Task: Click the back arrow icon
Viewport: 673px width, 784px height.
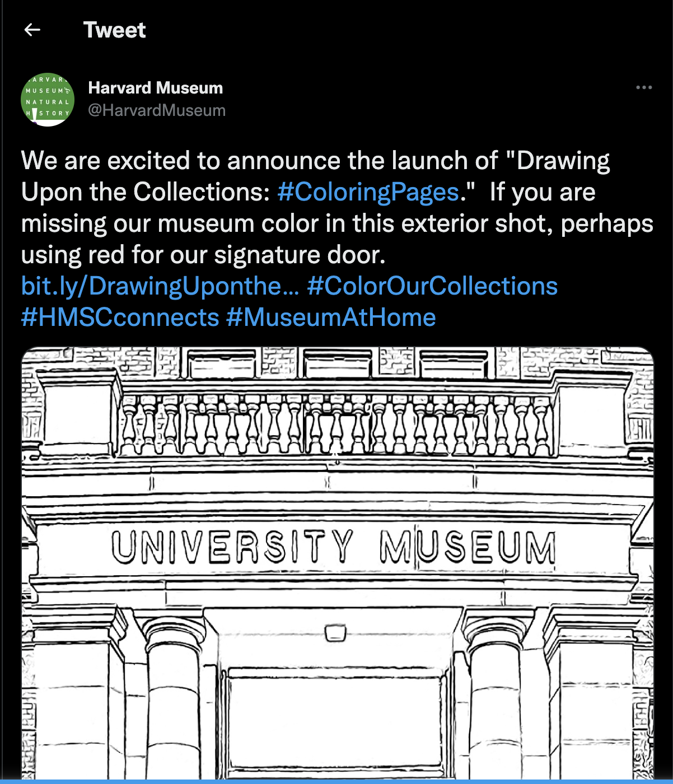Action: [x=32, y=30]
